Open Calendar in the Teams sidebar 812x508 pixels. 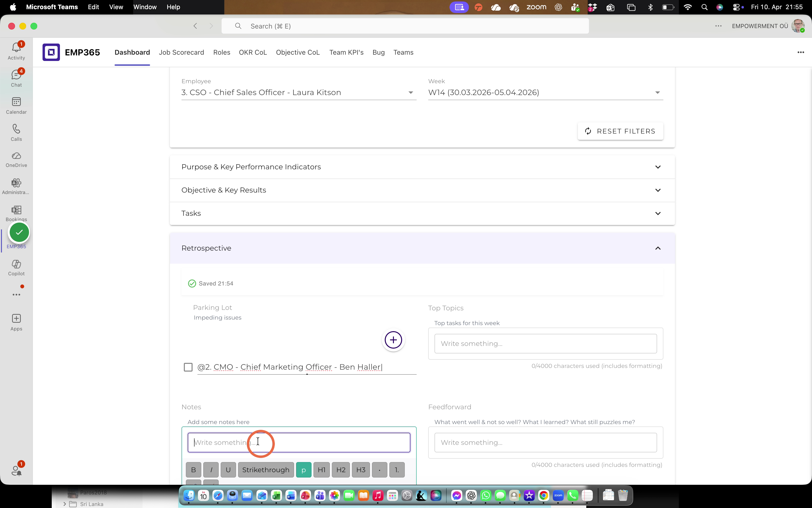pos(16,105)
